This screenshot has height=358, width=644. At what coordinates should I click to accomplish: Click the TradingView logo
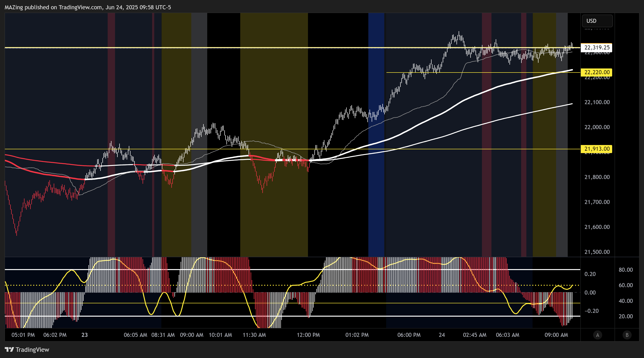point(27,349)
